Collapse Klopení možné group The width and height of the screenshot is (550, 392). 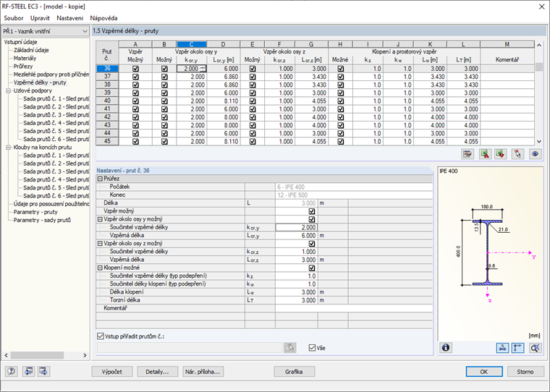(x=100, y=268)
